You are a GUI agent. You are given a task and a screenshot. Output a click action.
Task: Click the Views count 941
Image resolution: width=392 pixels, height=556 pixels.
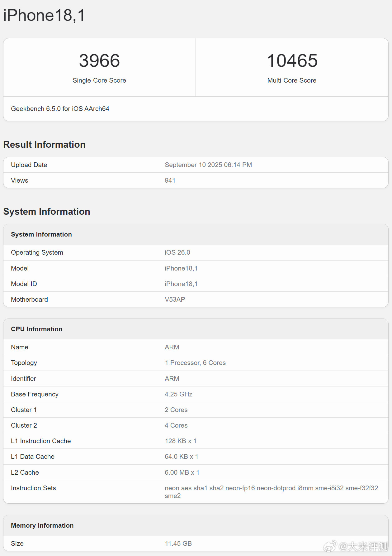pos(170,180)
